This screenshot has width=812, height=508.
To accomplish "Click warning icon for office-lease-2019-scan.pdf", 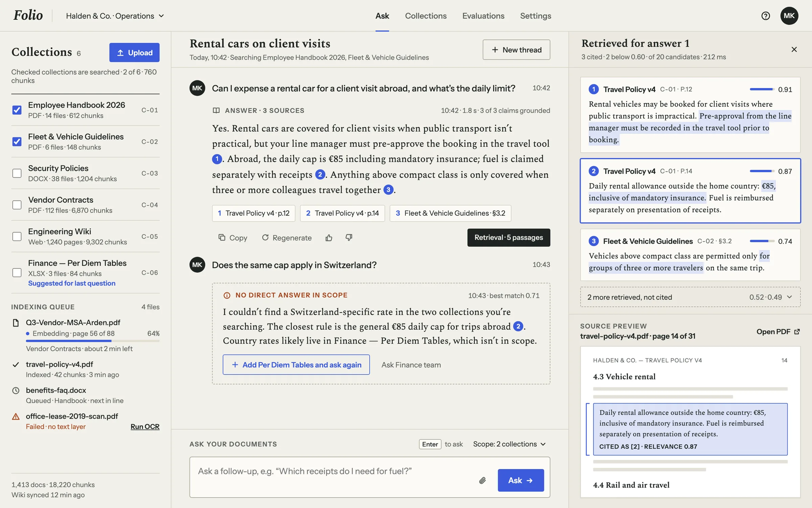I will [16, 417].
